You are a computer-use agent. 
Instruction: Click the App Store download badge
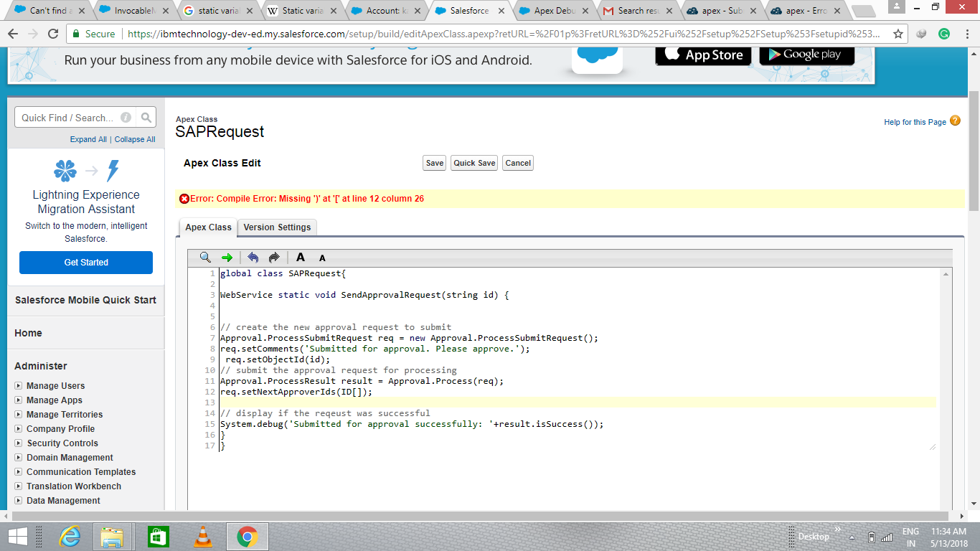tap(704, 55)
